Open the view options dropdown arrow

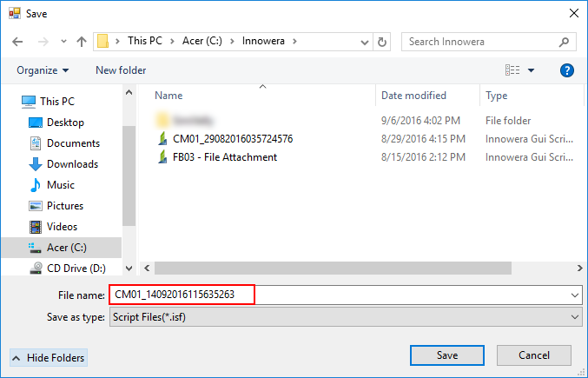pyautogui.click(x=532, y=70)
